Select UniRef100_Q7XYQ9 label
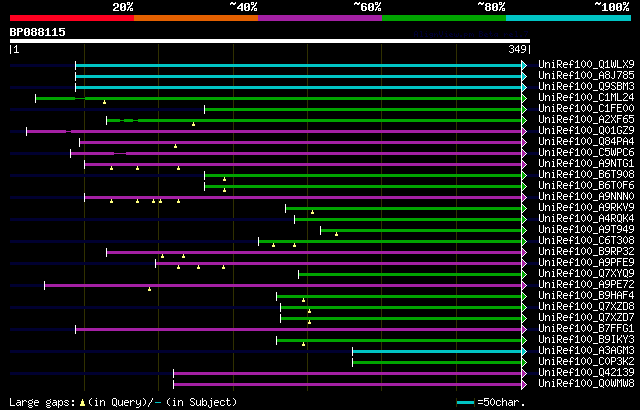The height and width of the screenshot is (410, 640). point(586,274)
